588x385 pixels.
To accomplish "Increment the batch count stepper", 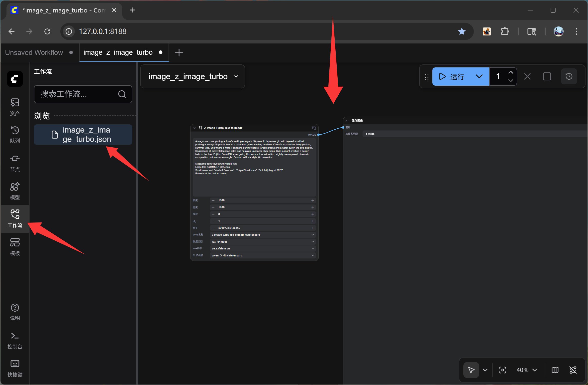I will click(x=510, y=72).
